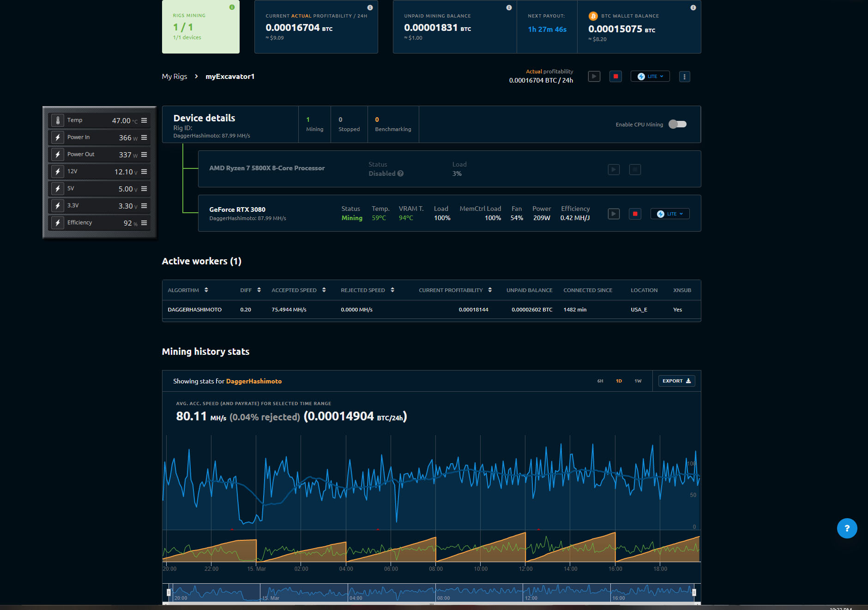The height and width of the screenshot is (610, 868).
Task: Export mining history stats
Action: [x=676, y=381]
